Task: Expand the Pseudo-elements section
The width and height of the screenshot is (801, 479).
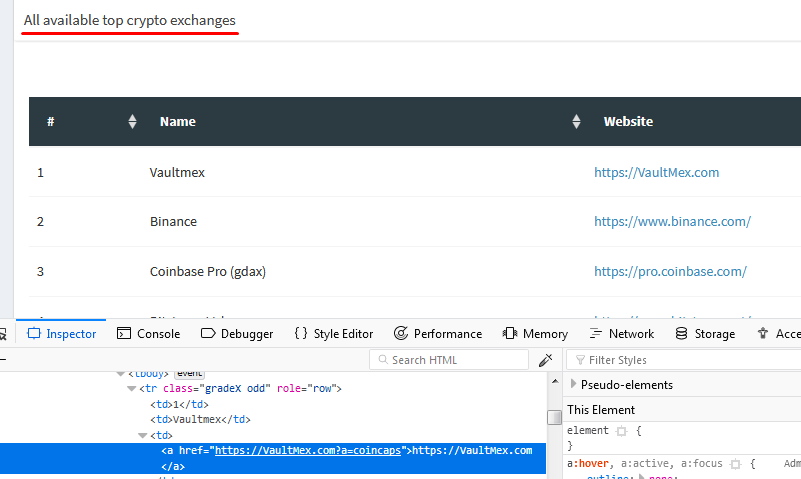Action: click(573, 384)
